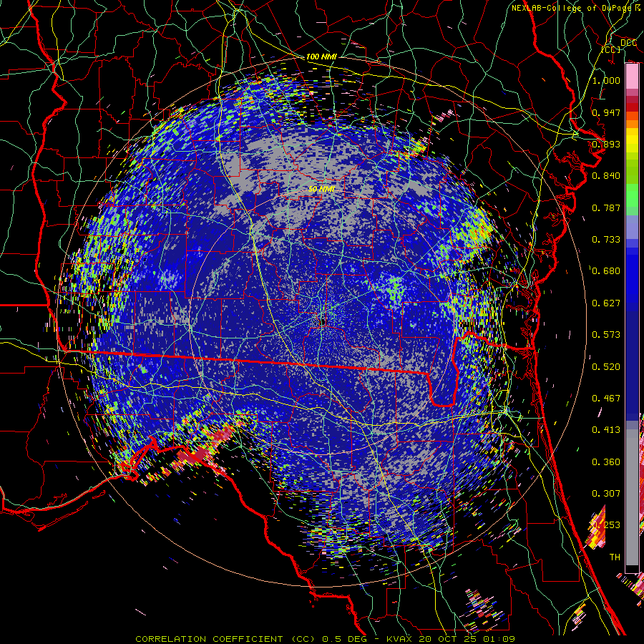
Task: Click the 0.840 scale value
Action: (606, 176)
